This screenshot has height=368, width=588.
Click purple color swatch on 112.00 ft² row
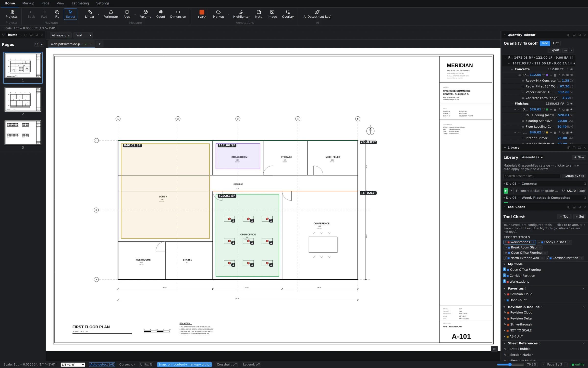(547, 75)
